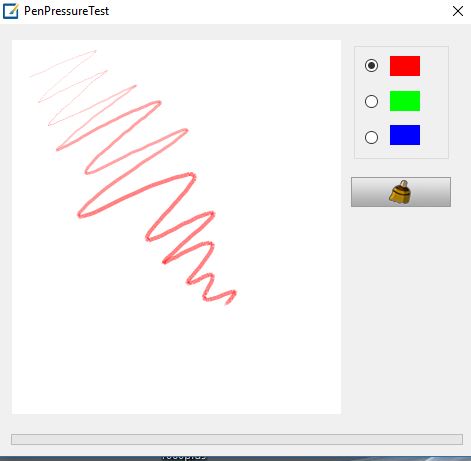Click the pressure level bar below canvas
The height and width of the screenshot is (461, 471).
pos(237,439)
